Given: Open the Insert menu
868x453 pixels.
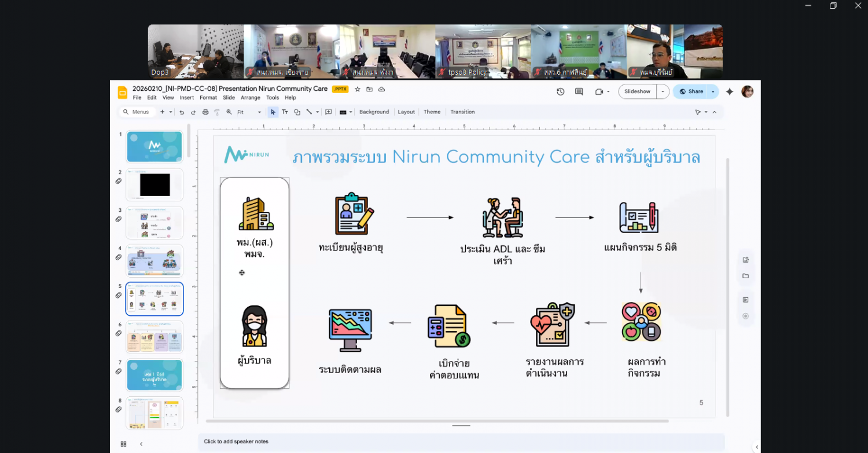Looking at the screenshot, I should click(x=186, y=98).
